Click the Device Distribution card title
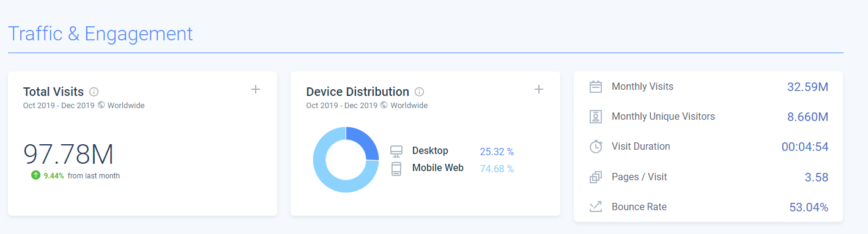Screen dimensions: 868x234 pos(357,92)
